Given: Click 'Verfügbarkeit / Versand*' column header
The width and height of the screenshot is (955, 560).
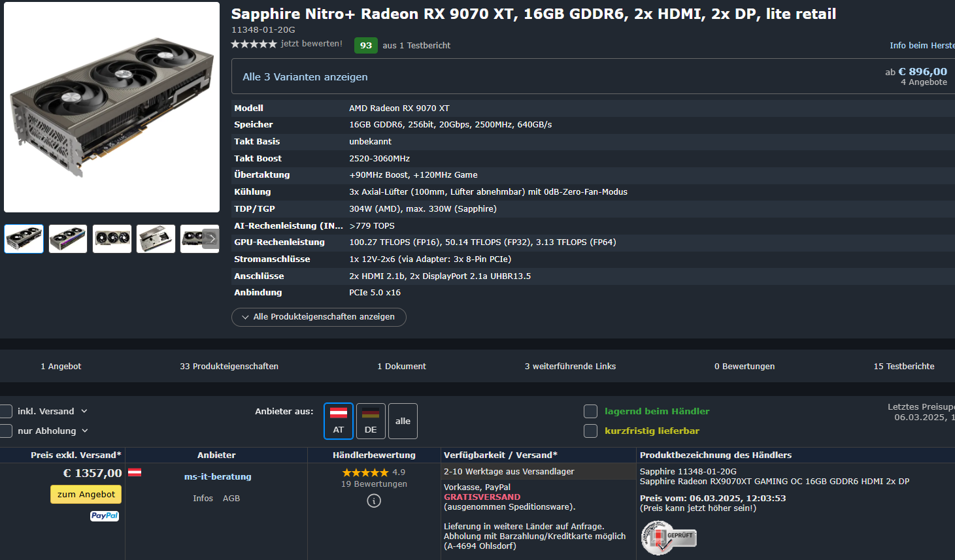Looking at the screenshot, I should (501, 455).
